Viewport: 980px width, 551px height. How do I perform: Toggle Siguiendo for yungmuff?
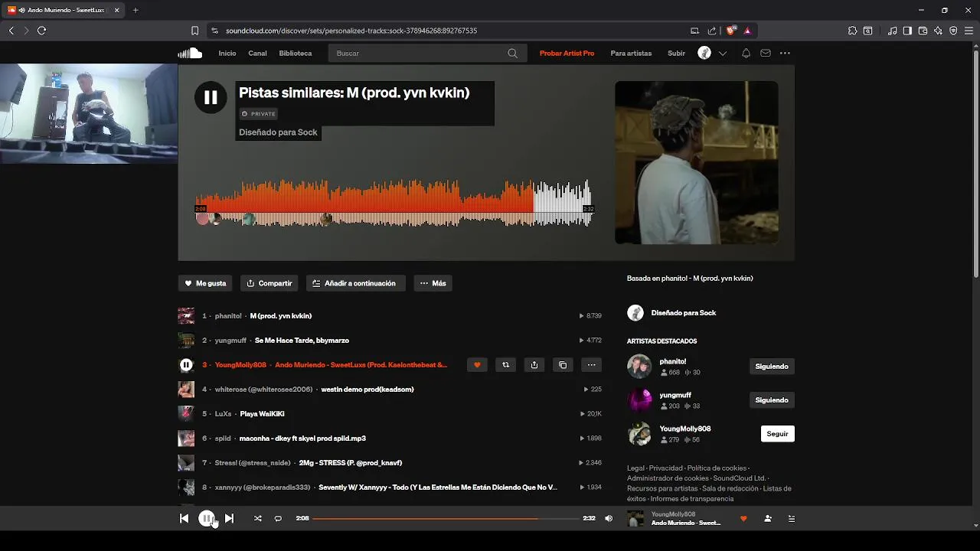[772, 400]
